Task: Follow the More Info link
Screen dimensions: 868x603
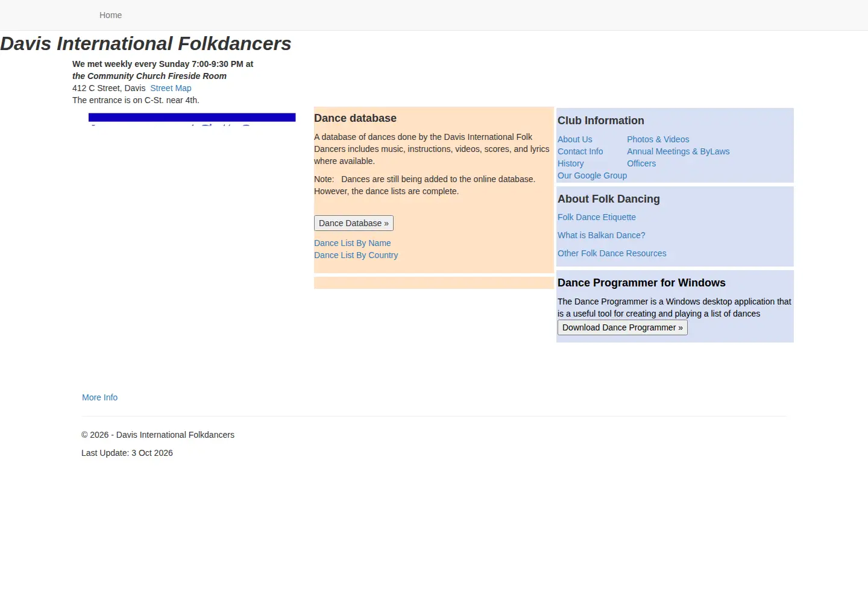Action: (99, 397)
